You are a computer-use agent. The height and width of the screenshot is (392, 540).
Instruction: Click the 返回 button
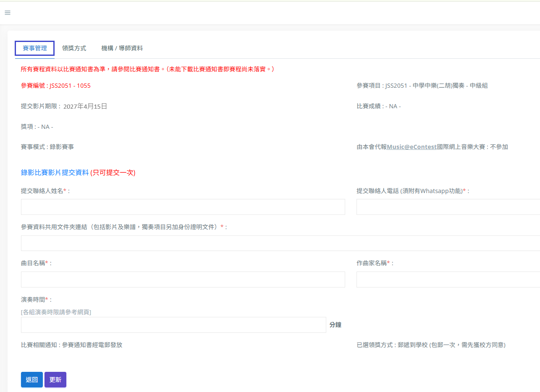coord(32,380)
